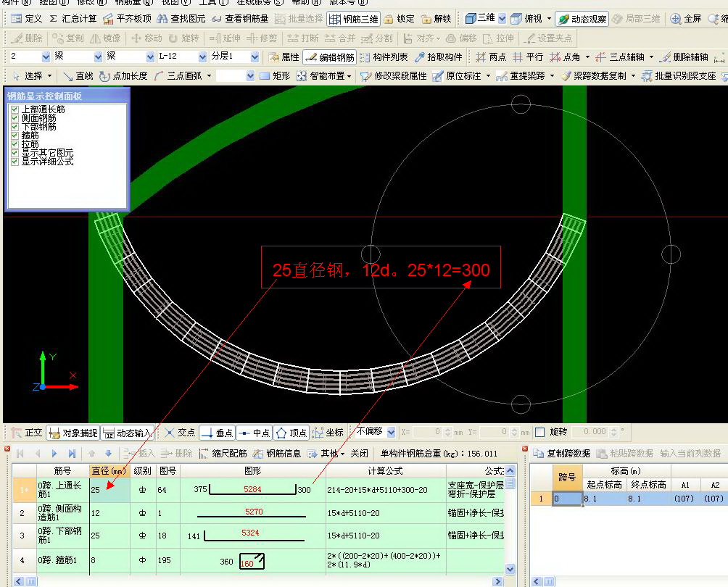This screenshot has width=728, height=587.
Task: Uncheck 显示详细公式 checkbox
Action: click(15, 162)
